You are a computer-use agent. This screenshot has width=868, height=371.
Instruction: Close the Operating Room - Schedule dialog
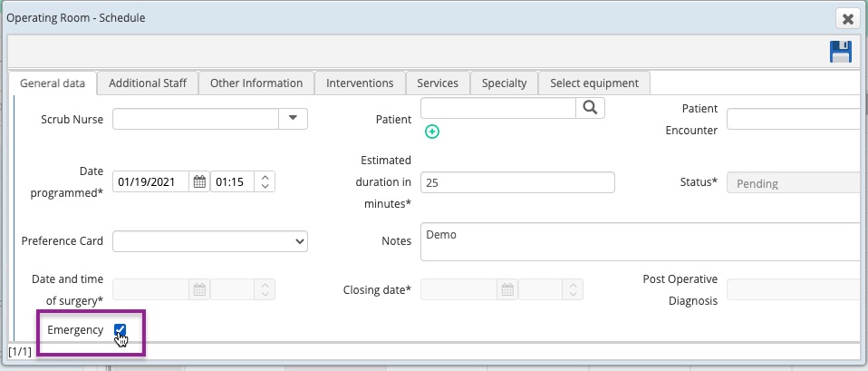[x=847, y=19]
